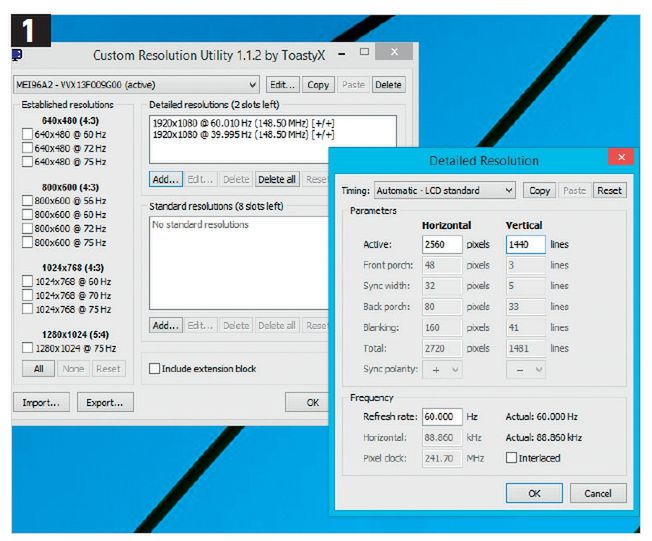Viewport: 652px width, 541px height.
Task: Click the vertical Active lines field
Action: tap(526, 245)
